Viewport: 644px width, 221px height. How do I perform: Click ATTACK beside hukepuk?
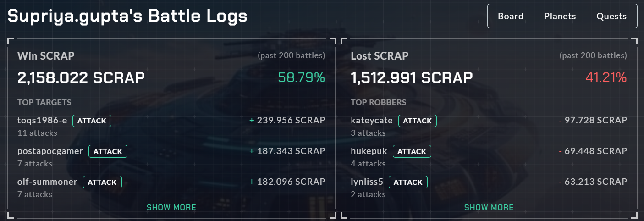tap(412, 151)
